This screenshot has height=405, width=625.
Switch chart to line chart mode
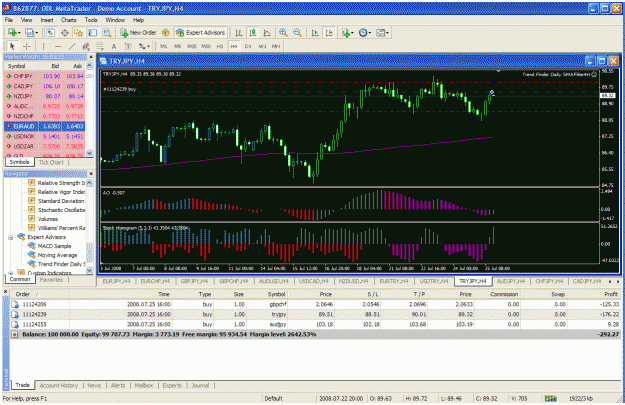click(x=267, y=33)
